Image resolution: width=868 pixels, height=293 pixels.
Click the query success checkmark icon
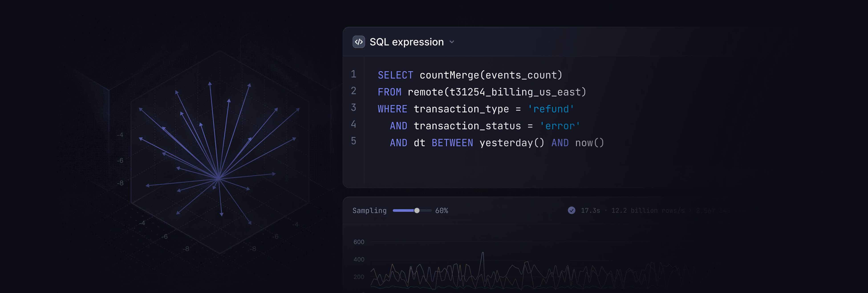(572, 210)
